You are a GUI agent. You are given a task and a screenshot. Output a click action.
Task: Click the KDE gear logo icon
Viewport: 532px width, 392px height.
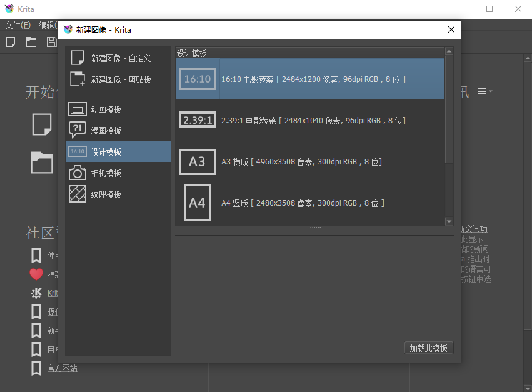(x=36, y=293)
